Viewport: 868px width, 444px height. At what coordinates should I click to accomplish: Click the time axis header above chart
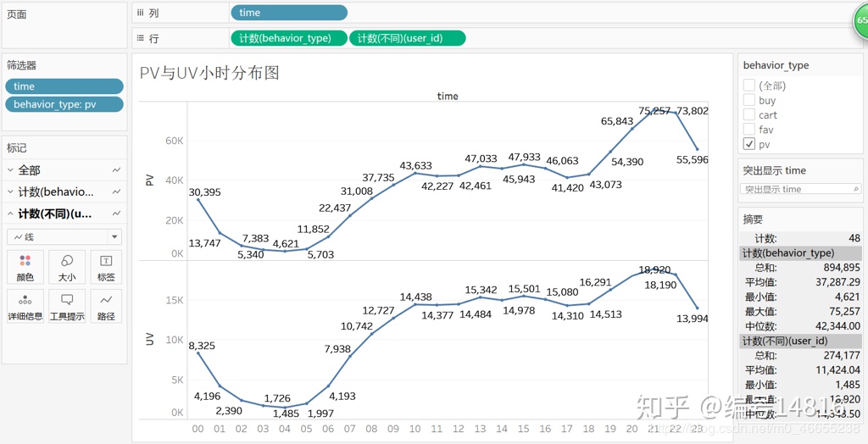point(448,96)
